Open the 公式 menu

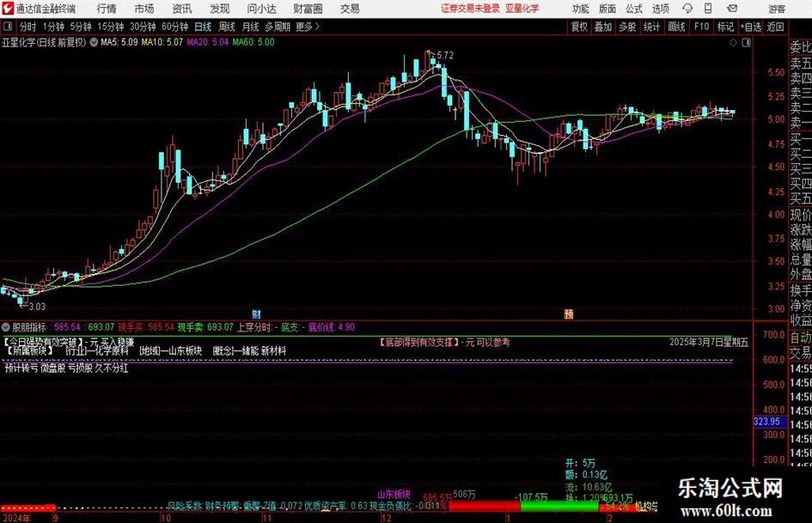click(634, 9)
